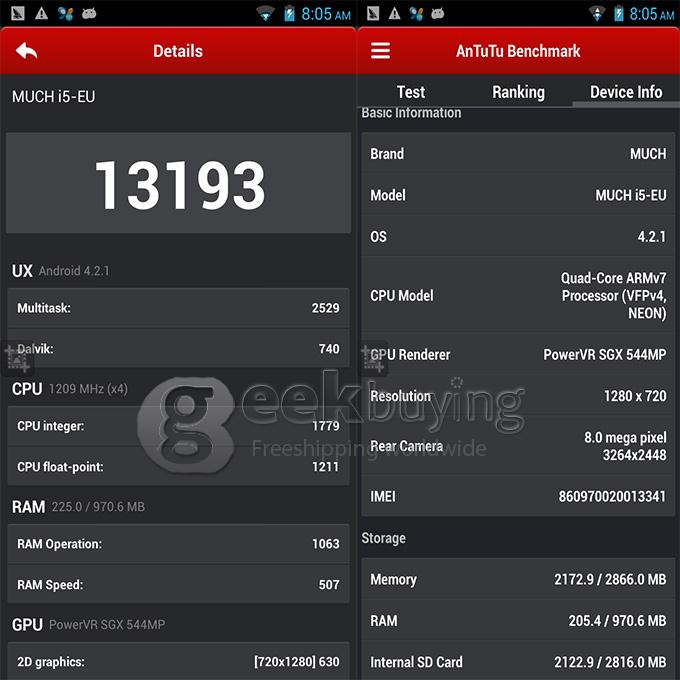Tap the first notification icon in right status bar

click(x=373, y=13)
